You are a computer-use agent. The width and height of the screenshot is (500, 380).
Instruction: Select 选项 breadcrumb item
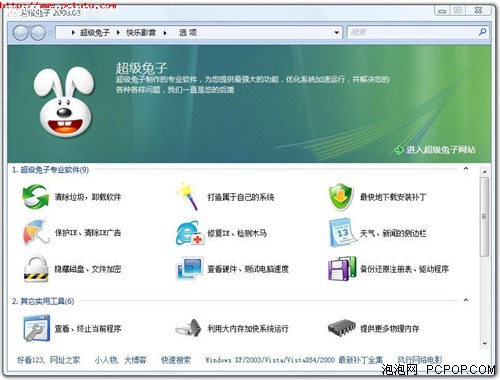click(188, 33)
